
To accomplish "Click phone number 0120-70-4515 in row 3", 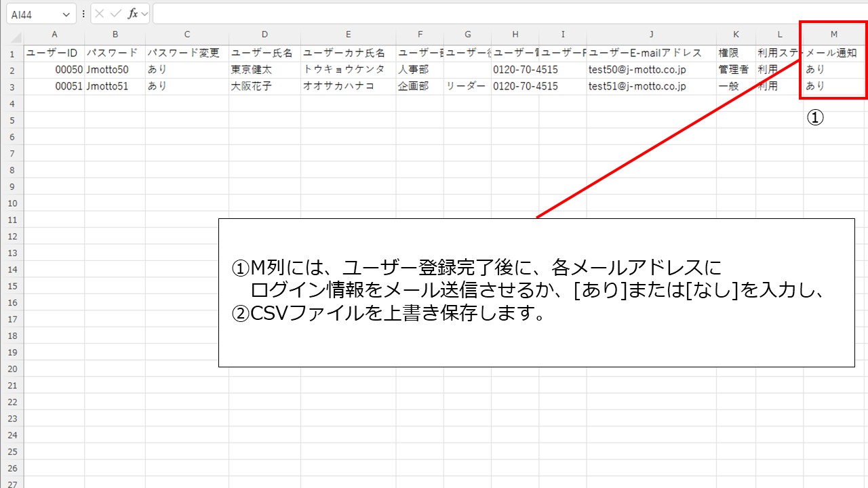I will point(526,86).
